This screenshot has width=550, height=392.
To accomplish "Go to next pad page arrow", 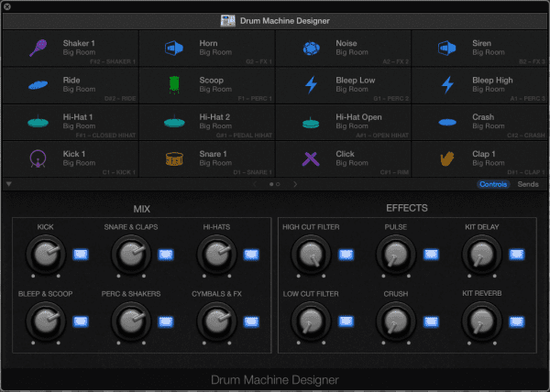I will [295, 184].
